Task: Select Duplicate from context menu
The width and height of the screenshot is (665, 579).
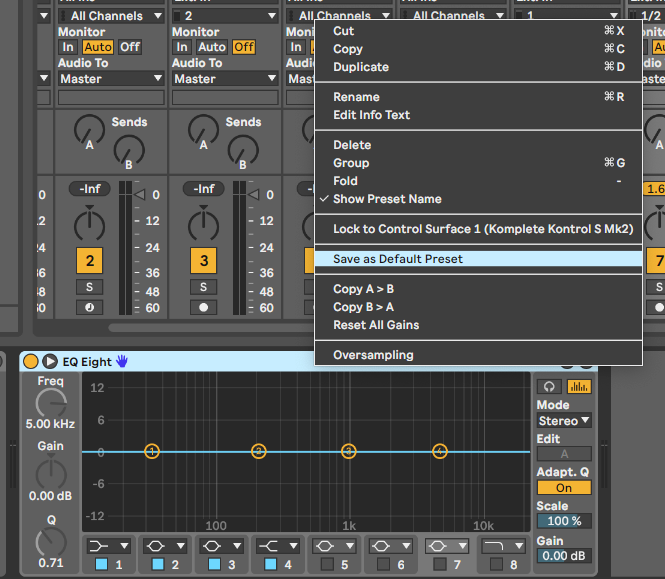Action: point(478,67)
